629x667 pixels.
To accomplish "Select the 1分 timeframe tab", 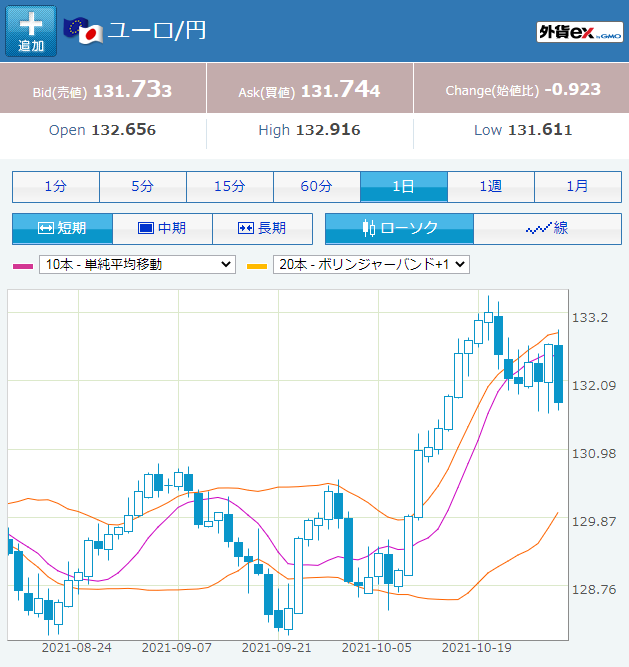I will pos(56,187).
